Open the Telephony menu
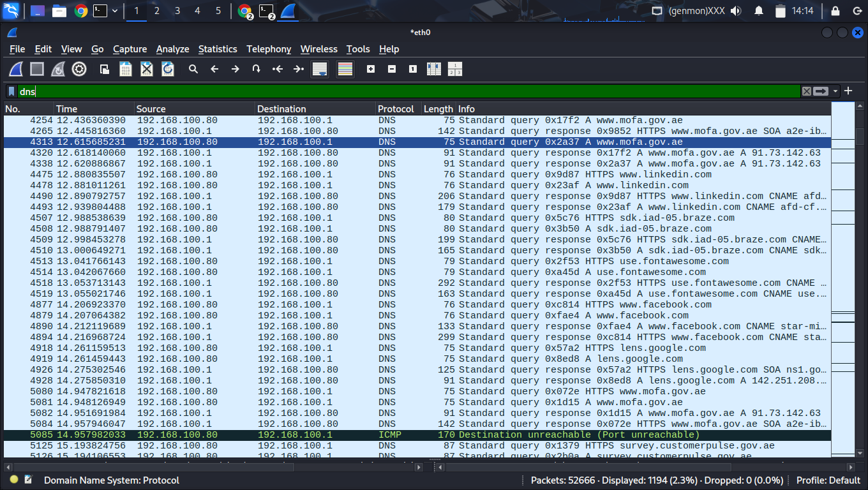868x490 pixels. click(x=269, y=49)
